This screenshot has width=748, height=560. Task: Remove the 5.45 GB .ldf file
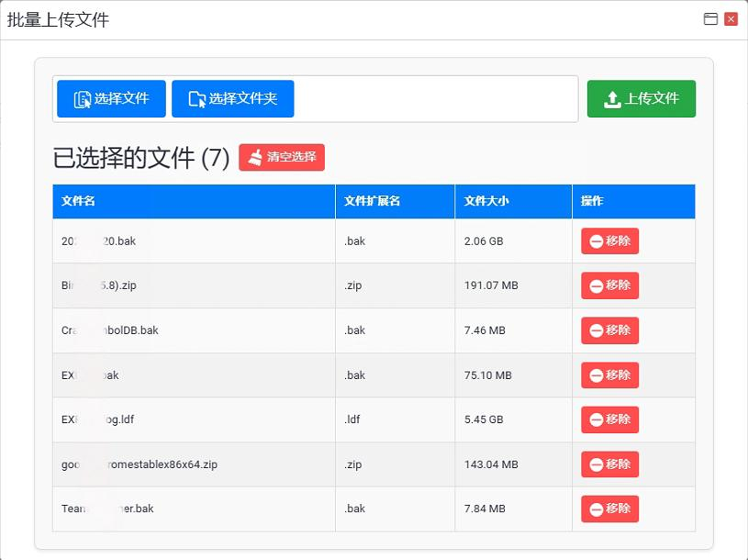(x=609, y=420)
